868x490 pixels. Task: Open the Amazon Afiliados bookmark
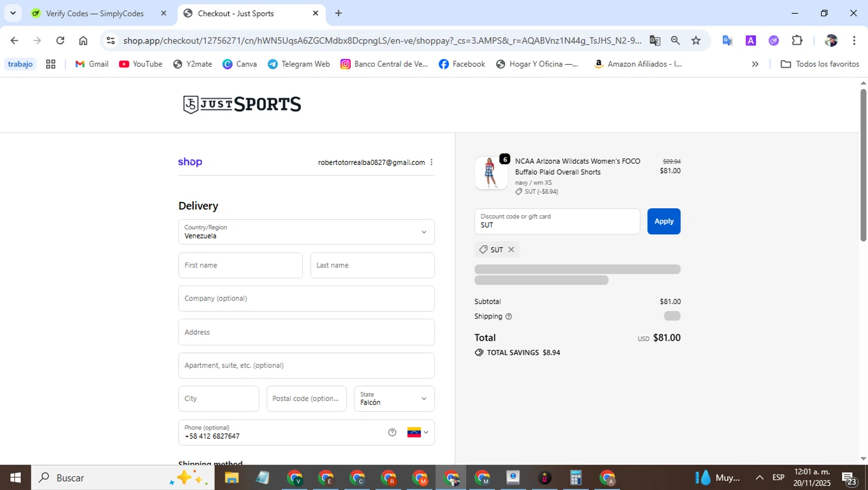638,64
